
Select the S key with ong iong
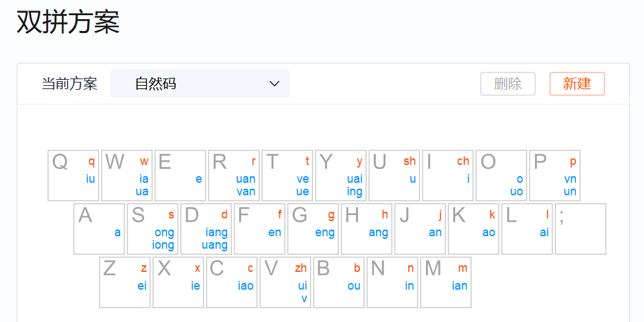[x=153, y=229]
